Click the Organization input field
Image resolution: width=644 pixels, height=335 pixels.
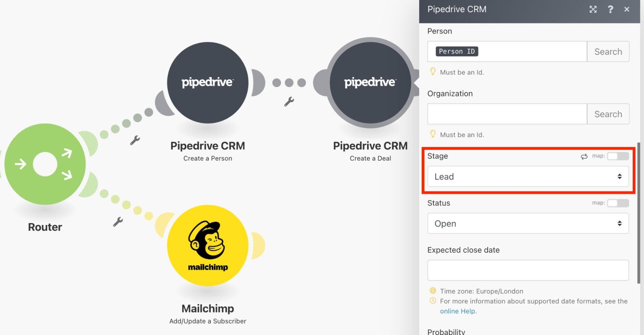click(507, 114)
